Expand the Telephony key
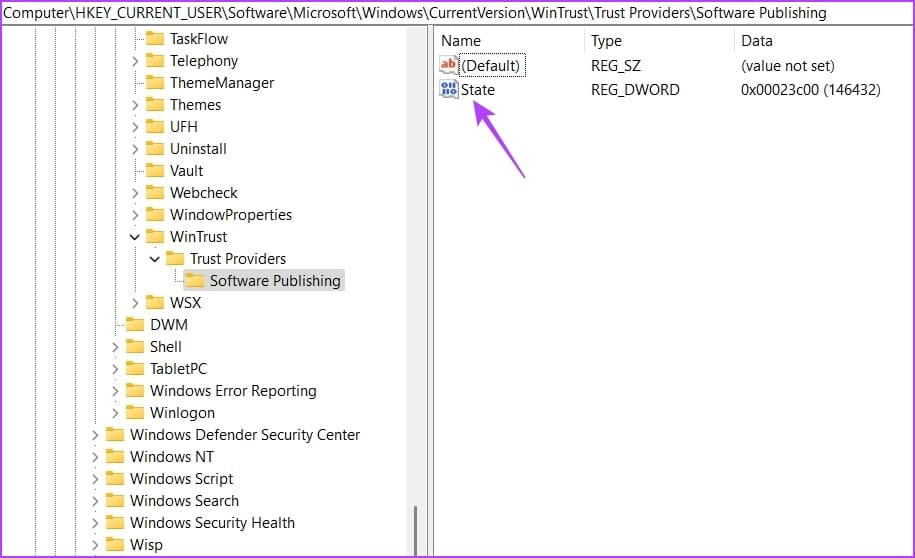The image size is (915, 558). [x=135, y=61]
